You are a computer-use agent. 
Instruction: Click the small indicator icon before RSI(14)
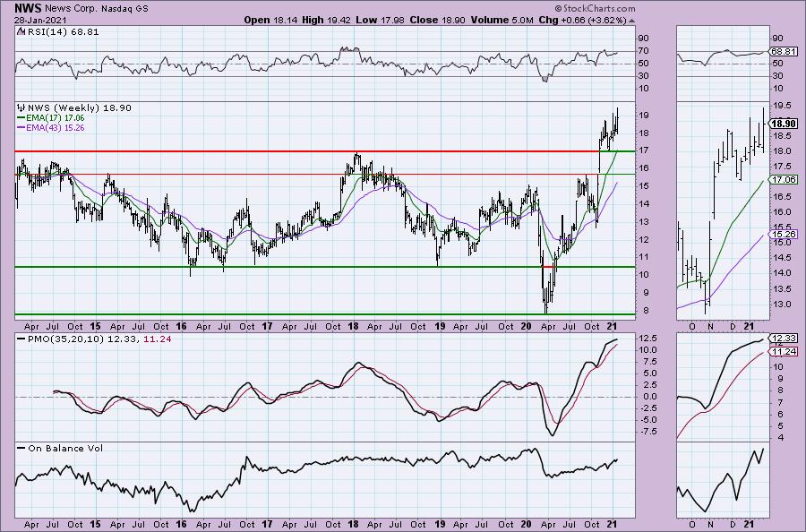point(20,31)
